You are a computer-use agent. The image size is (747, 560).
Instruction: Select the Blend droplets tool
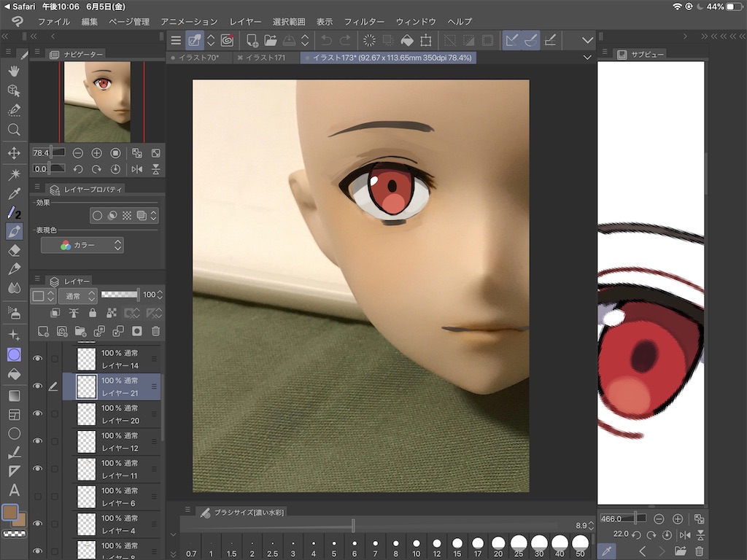pyautogui.click(x=15, y=288)
